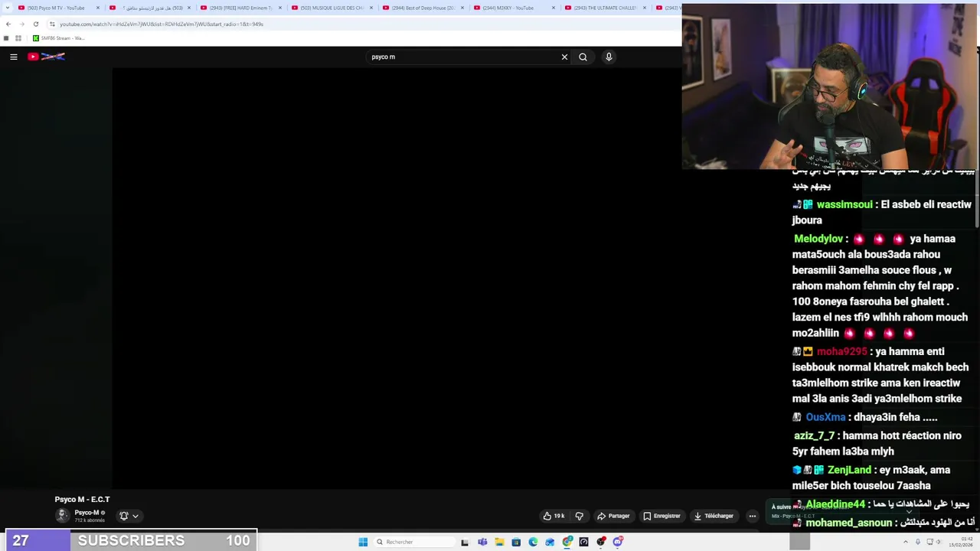Screen dimensions: 980x551
Task: Open the three-dot more actions menu
Action: click(x=752, y=516)
